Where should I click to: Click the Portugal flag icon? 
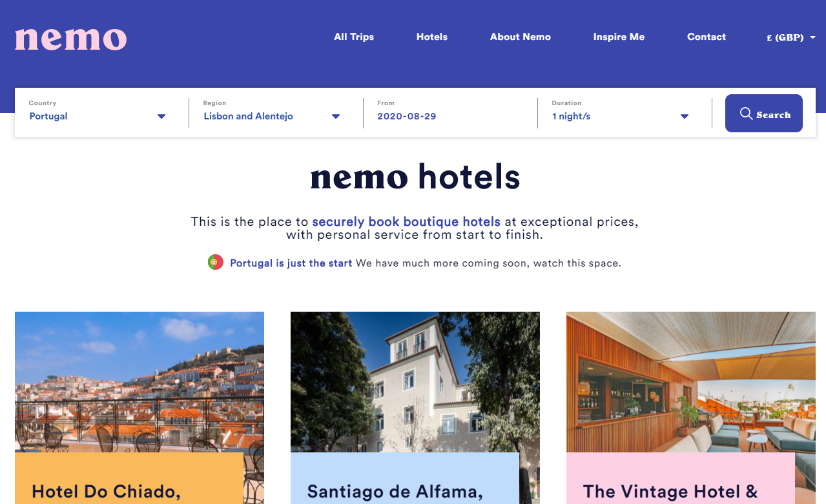[216, 263]
